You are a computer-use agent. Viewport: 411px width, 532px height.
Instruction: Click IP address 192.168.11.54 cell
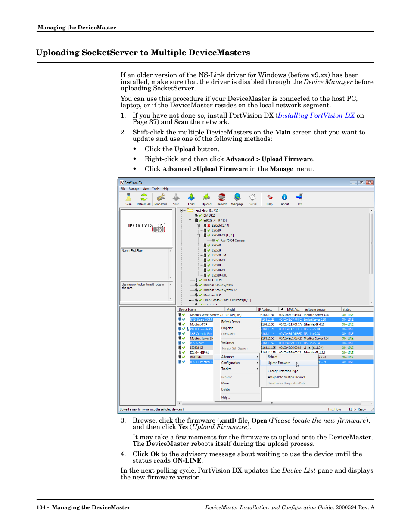266,315
